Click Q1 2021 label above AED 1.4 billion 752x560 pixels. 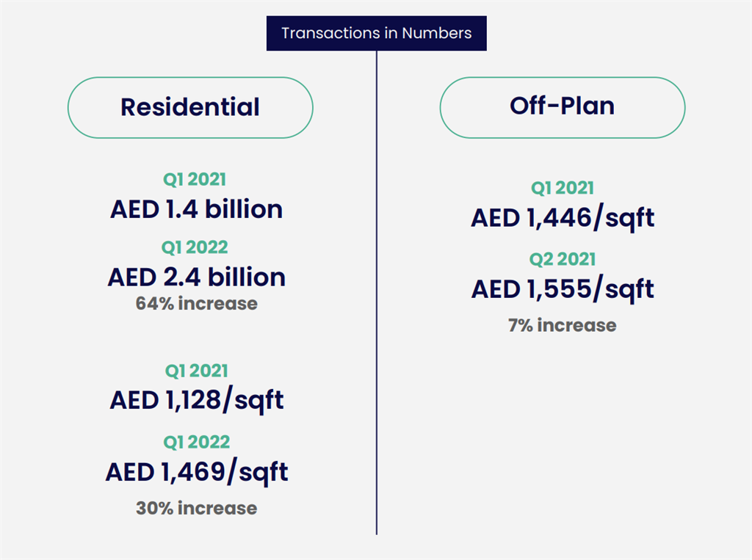pos(195,180)
